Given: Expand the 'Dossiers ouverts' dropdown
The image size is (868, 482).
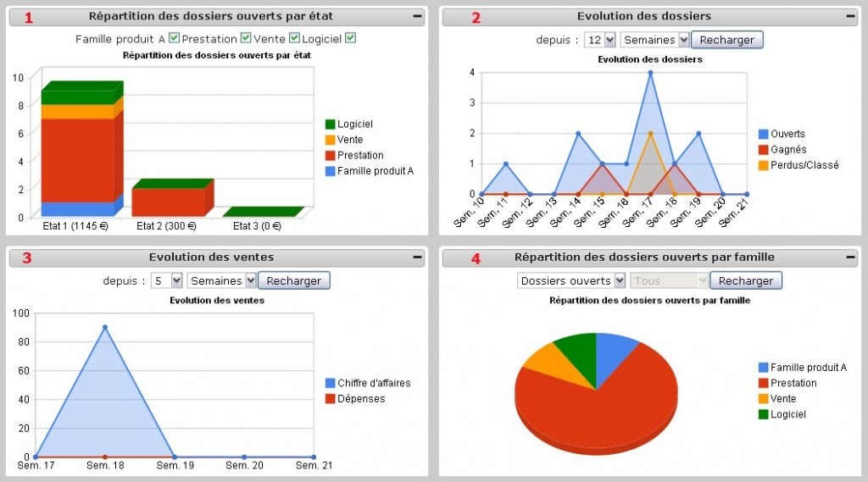Looking at the screenshot, I should click(570, 280).
